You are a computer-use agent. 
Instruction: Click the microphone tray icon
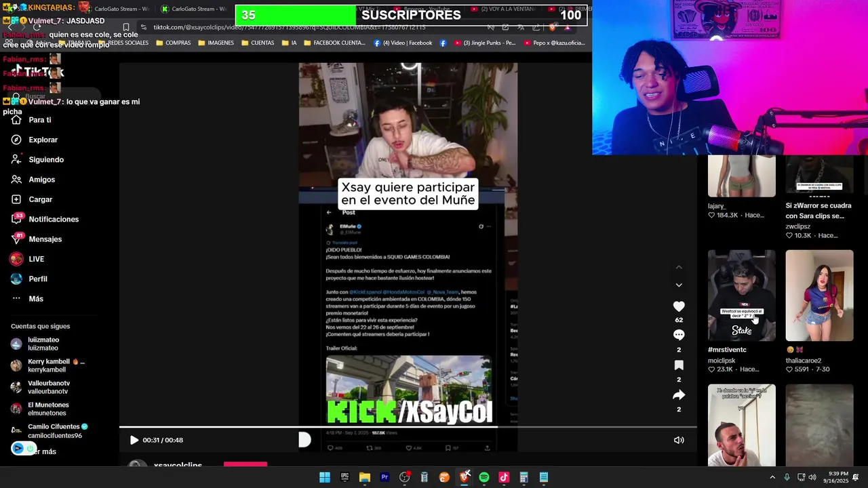point(787,477)
